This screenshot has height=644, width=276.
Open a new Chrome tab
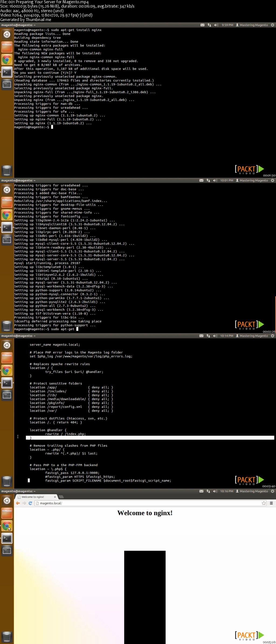point(61,497)
